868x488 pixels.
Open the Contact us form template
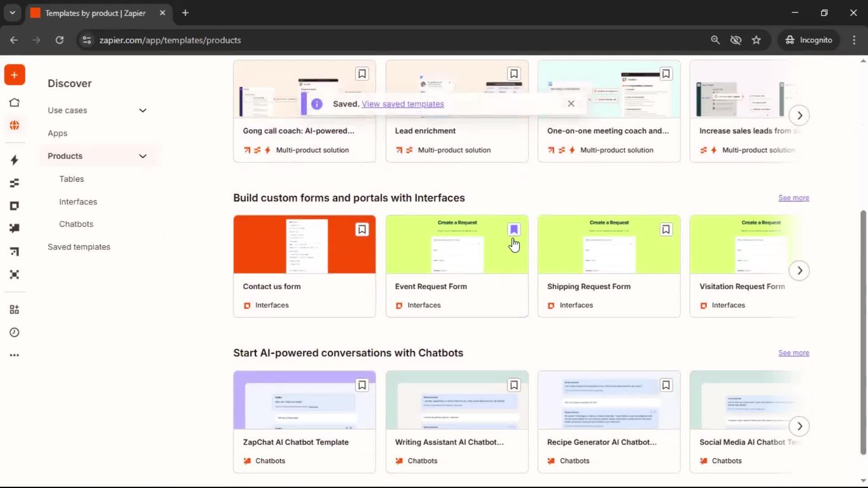304,266
